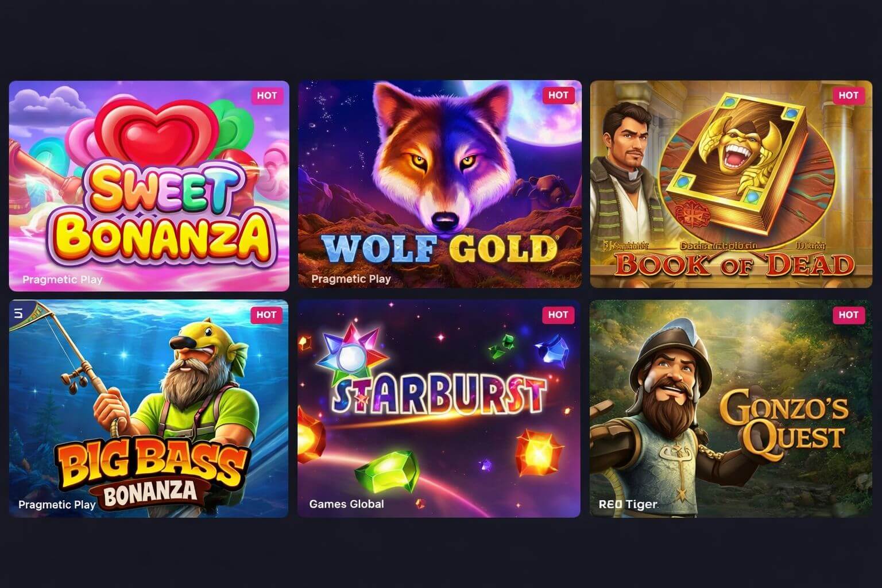Screen dimensions: 882x588
Task: Open the Starburst slot game
Action: 439,408
